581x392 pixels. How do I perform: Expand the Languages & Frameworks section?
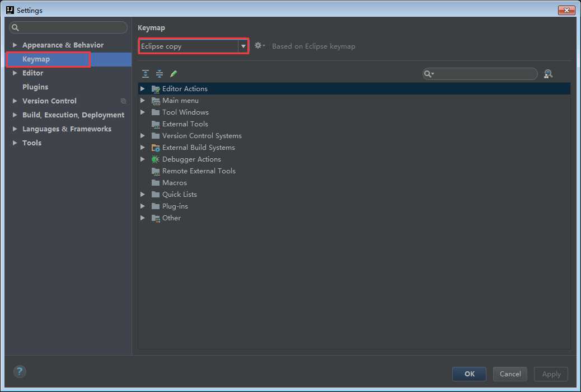(x=15, y=129)
